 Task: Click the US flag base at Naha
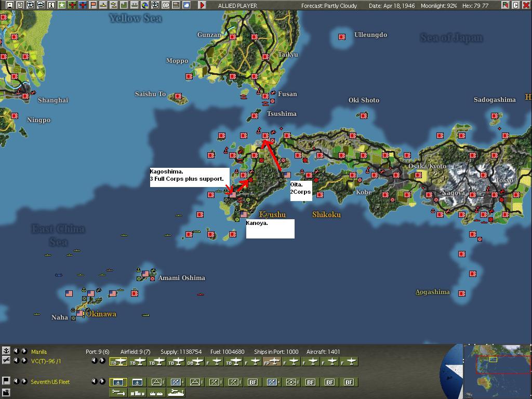(x=80, y=313)
